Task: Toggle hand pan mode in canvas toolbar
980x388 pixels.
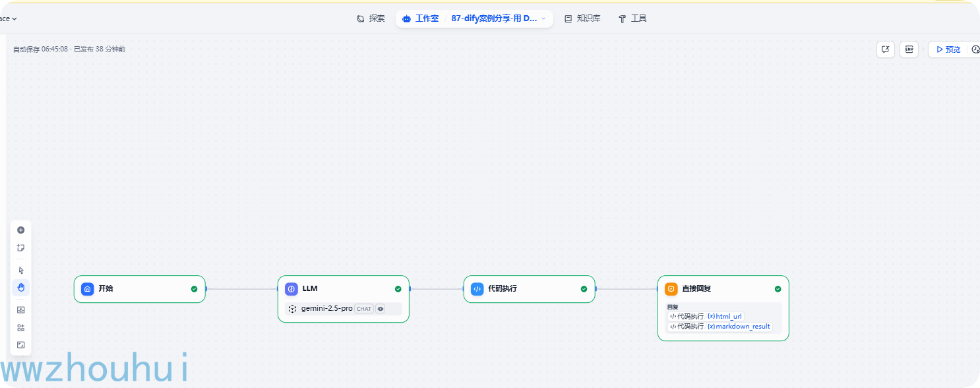Action: (20, 288)
